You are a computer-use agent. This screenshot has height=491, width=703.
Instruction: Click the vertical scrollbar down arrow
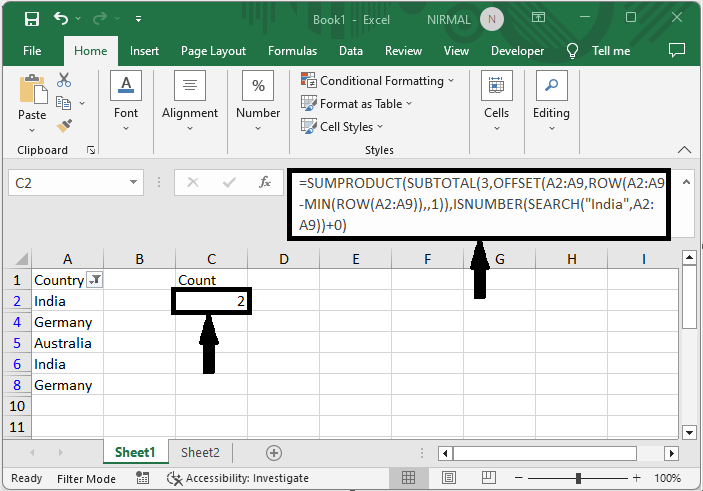[x=689, y=432]
